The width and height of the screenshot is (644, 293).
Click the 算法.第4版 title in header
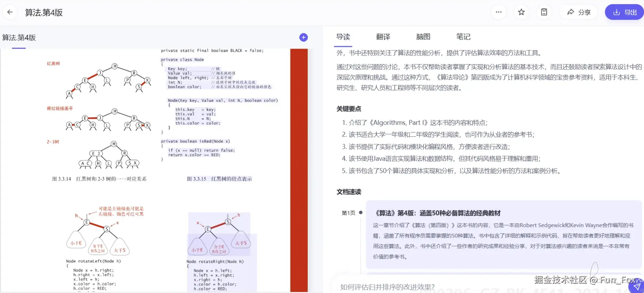point(44,13)
